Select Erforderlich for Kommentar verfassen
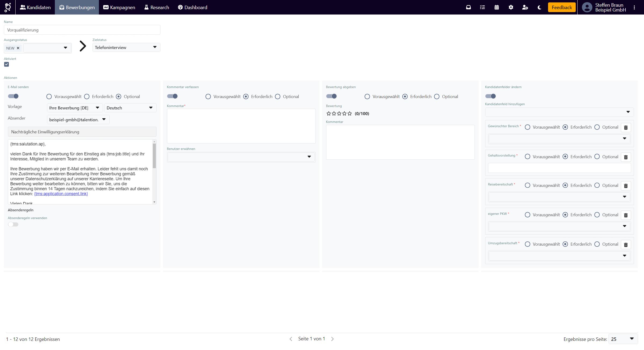644x350 pixels. point(246,96)
